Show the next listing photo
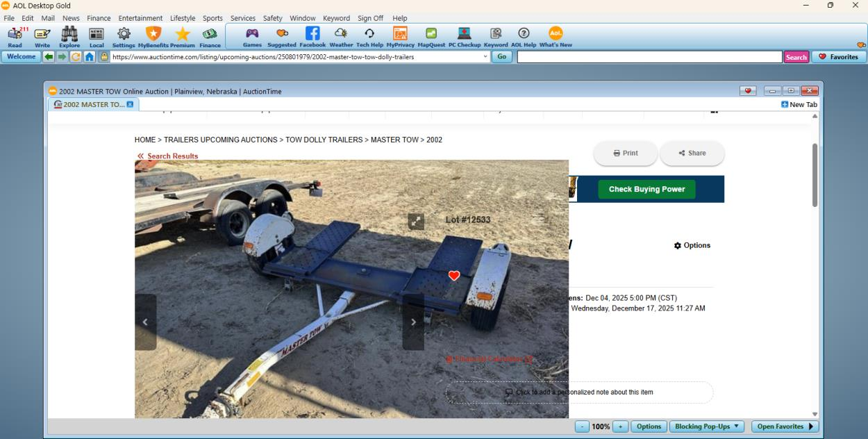 point(413,322)
